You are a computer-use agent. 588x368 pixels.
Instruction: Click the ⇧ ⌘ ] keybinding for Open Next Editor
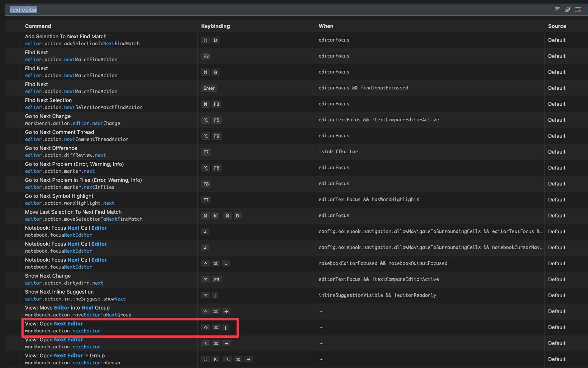pos(215,327)
